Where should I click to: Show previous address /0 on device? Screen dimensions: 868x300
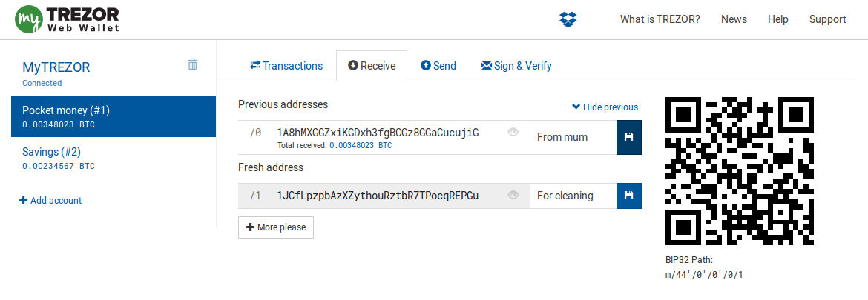tap(513, 133)
